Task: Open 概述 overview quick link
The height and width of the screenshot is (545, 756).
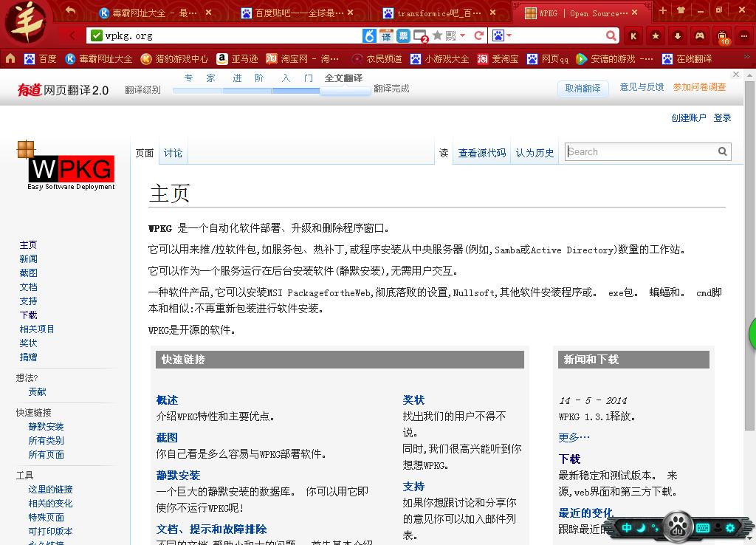Action: pyautogui.click(x=167, y=400)
